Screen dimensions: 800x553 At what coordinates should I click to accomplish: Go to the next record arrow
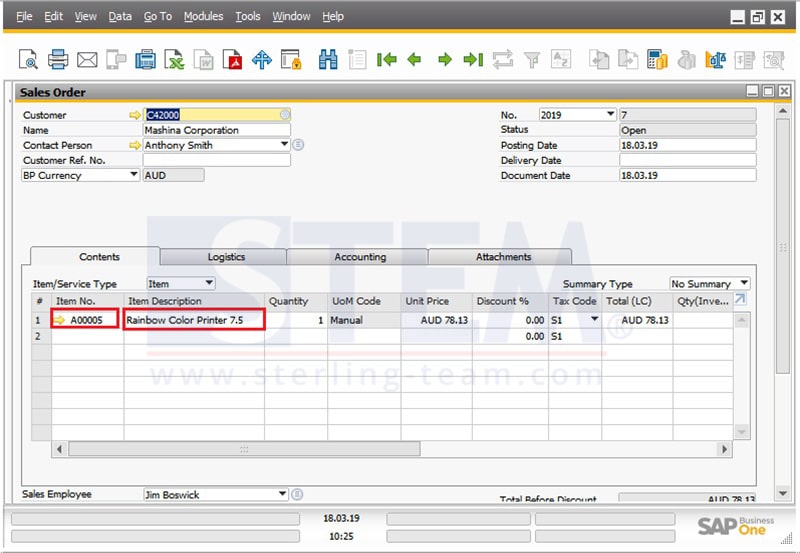[445, 60]
